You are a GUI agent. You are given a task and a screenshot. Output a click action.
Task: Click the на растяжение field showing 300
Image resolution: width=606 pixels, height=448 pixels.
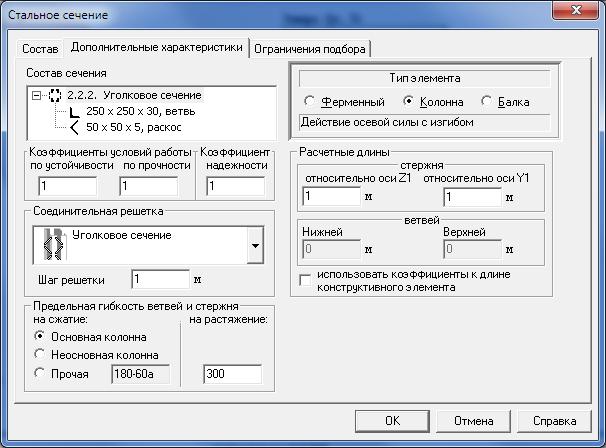231,374
